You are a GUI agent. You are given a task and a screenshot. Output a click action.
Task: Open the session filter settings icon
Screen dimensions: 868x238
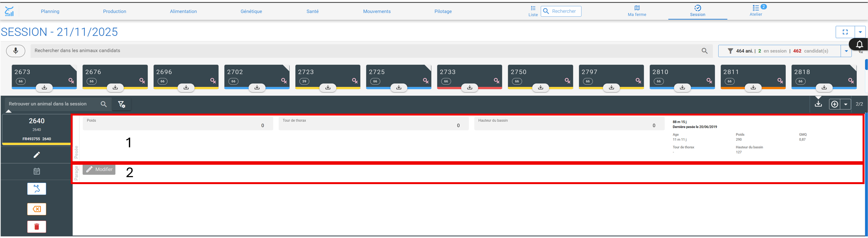click(122, 104)
